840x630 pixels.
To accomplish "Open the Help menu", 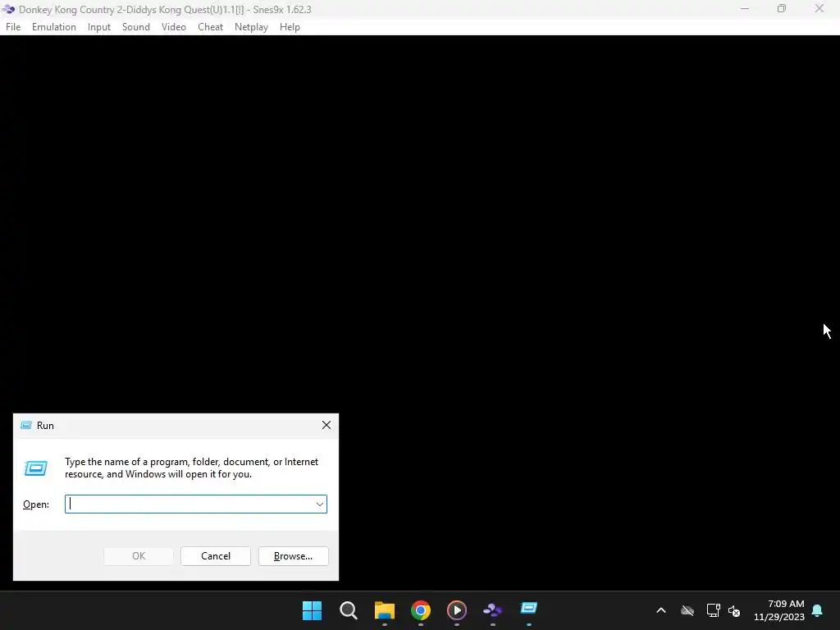I will coord(290,27).
